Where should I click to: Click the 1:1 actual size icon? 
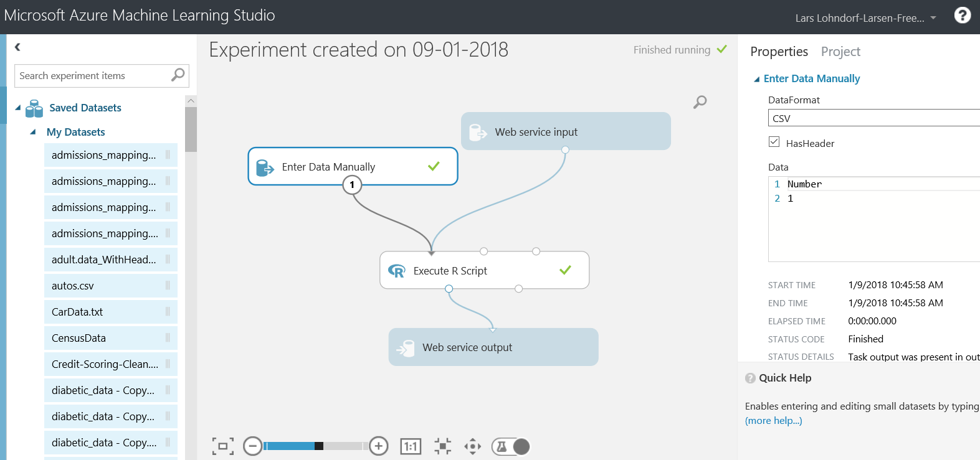[x=411, y=446]
